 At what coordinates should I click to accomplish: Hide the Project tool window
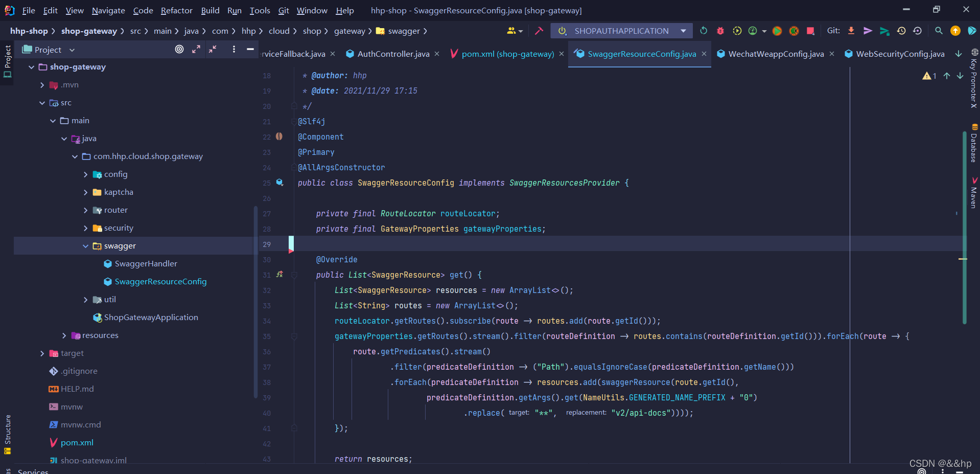[250, 49]
